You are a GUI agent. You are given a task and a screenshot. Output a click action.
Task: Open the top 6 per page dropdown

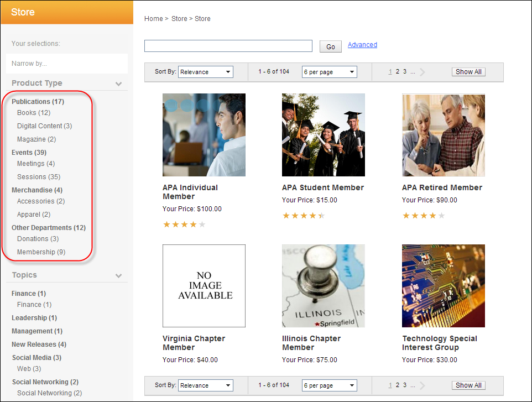point(330,72)
